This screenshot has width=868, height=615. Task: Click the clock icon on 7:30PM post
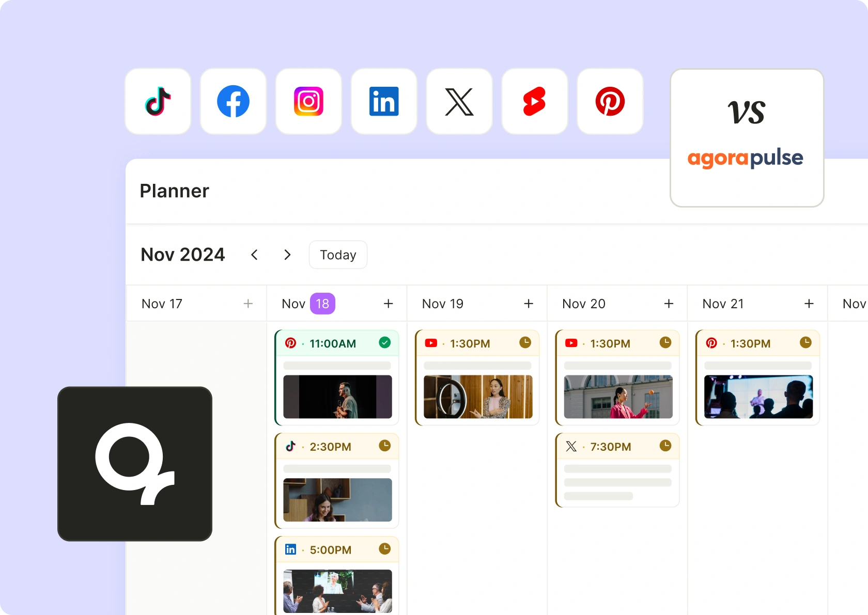(x=665, y=446)
